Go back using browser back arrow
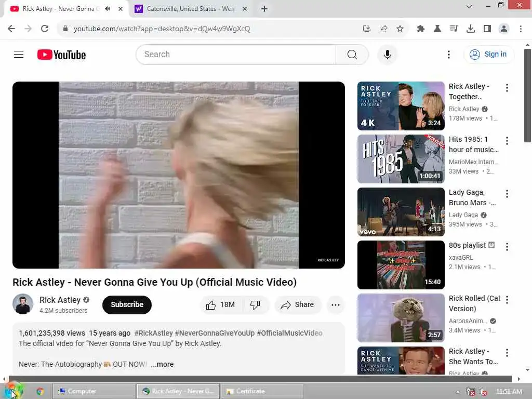532x399 pixels. coord(11,29)
